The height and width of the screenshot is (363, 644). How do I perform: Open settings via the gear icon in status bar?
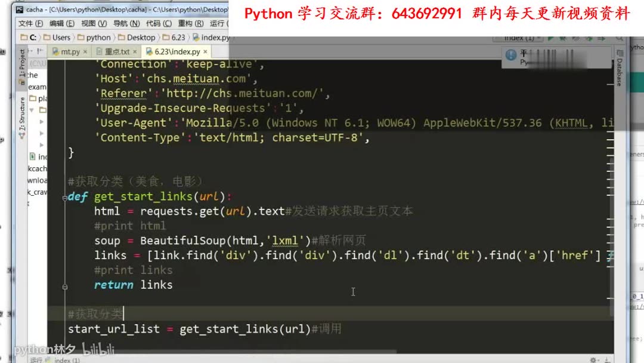click(x=595, y=359)
